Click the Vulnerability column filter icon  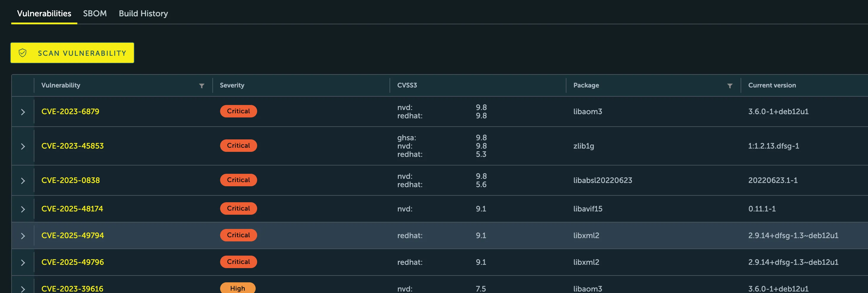(201, 86)
